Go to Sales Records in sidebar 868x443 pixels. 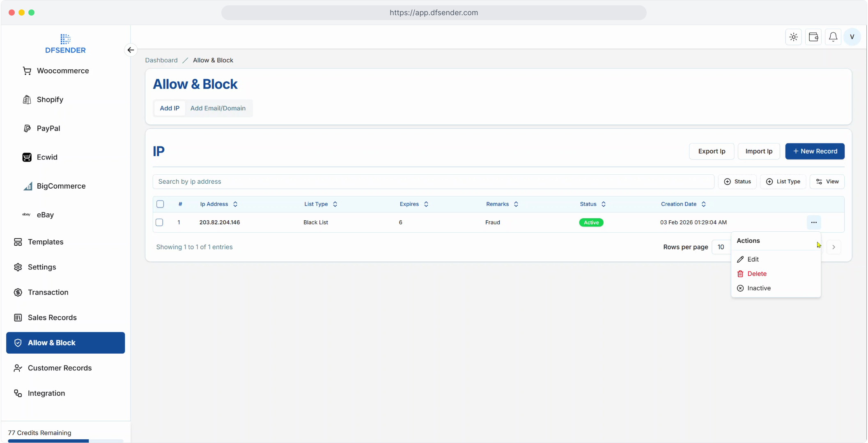coord(52,317)
